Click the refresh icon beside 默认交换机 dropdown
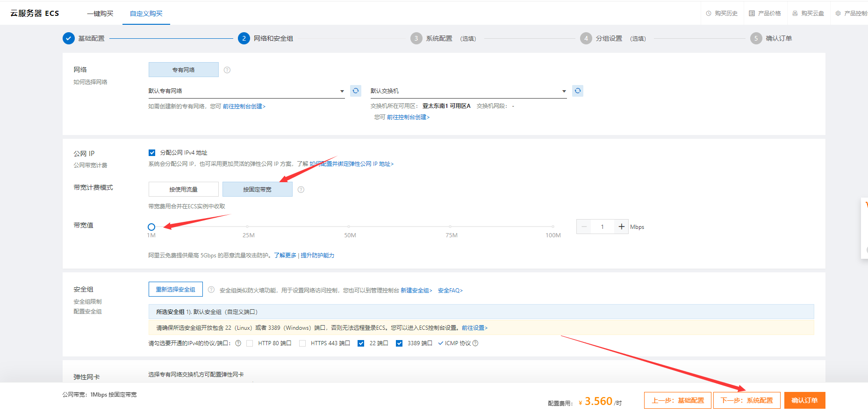The height and width of the screenshot is (412, 868). [x=578, y=91]
